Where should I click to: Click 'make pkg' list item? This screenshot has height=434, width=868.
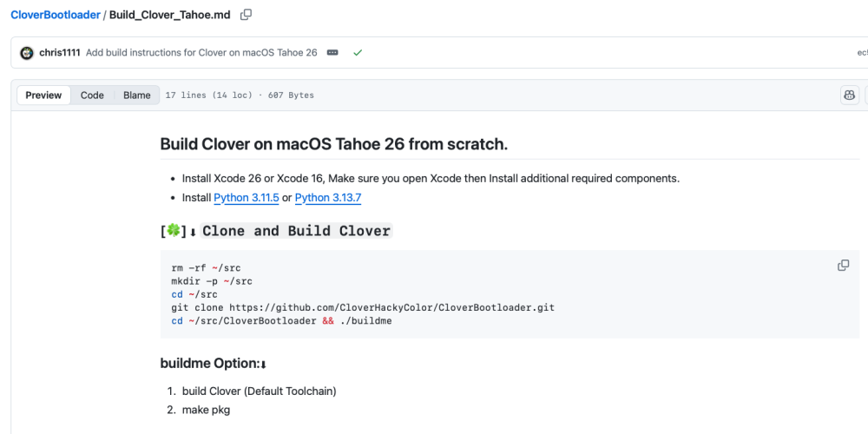click(206, 411)
